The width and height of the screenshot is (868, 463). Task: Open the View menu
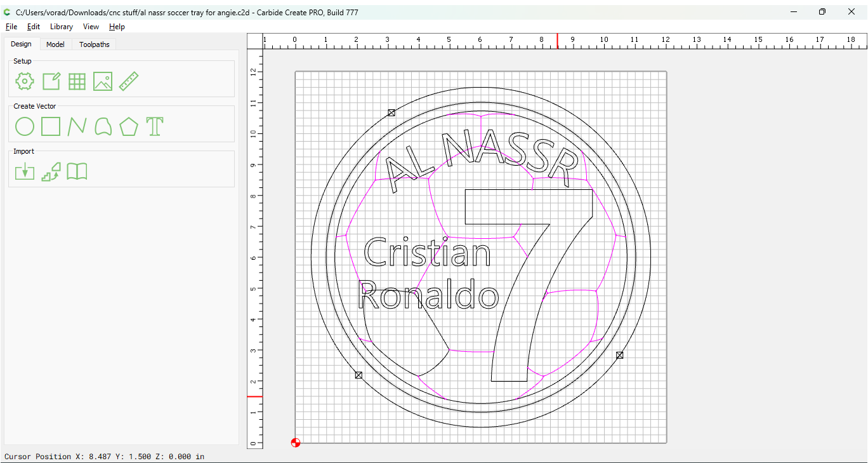91,27
